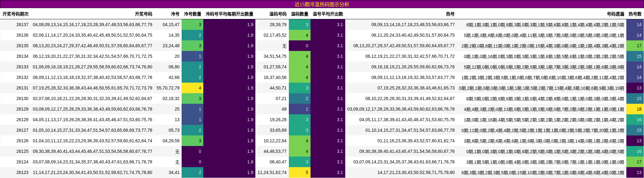The width and height of the screenshot is (644, 178).
Task: Click warm numbers cell 44,50,71
Action: tap(278, 88)
